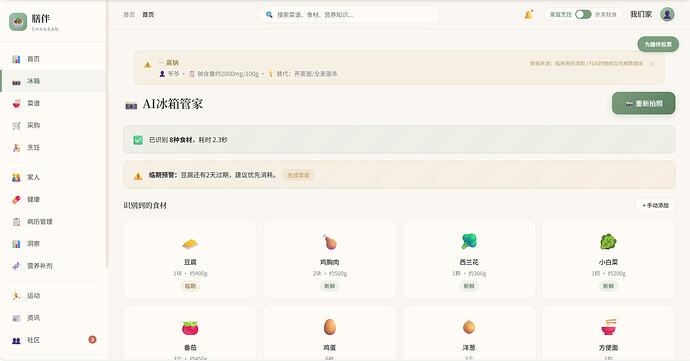Click the 方便面 noodle bowl icon
The width and height of the screenshot is (690, 361).
pos(608,327)
